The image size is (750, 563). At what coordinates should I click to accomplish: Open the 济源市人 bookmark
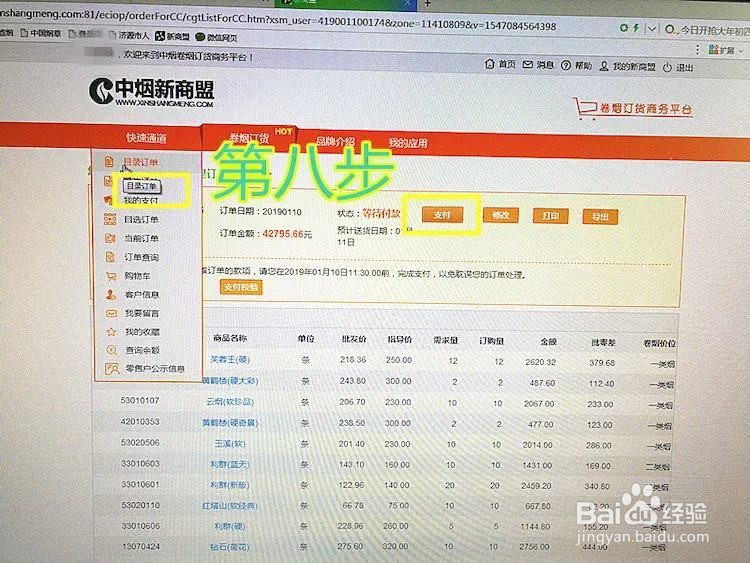[x=129, y=35]
